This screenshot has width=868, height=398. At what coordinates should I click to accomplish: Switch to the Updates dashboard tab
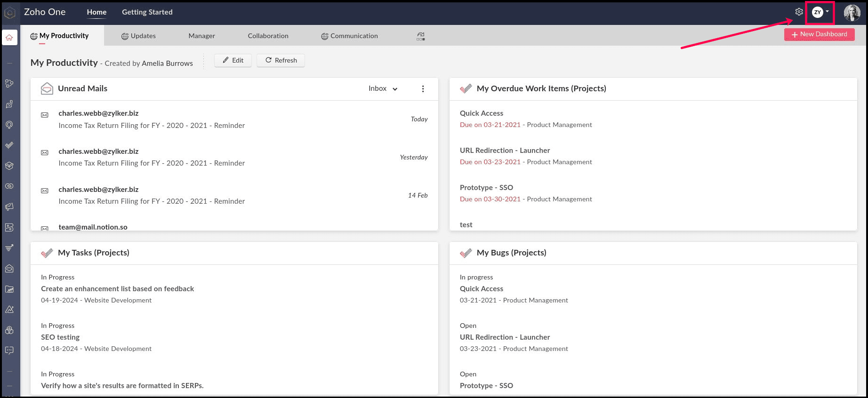click(x=138, y=36)
